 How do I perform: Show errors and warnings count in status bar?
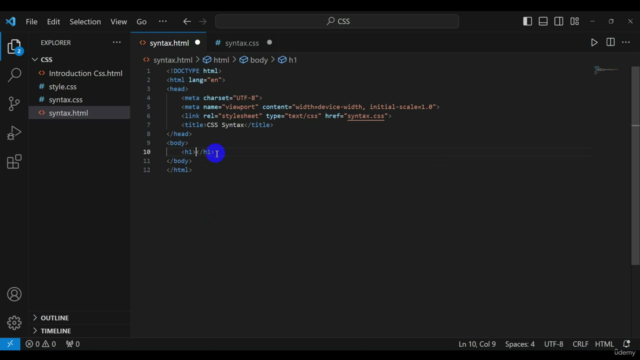pyautogui.click(x=41, y=344)
